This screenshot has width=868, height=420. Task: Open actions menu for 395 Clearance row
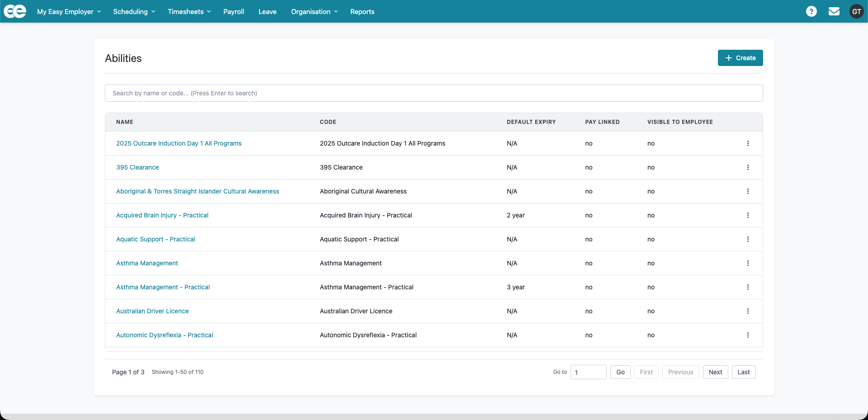[x=748, y=167]
